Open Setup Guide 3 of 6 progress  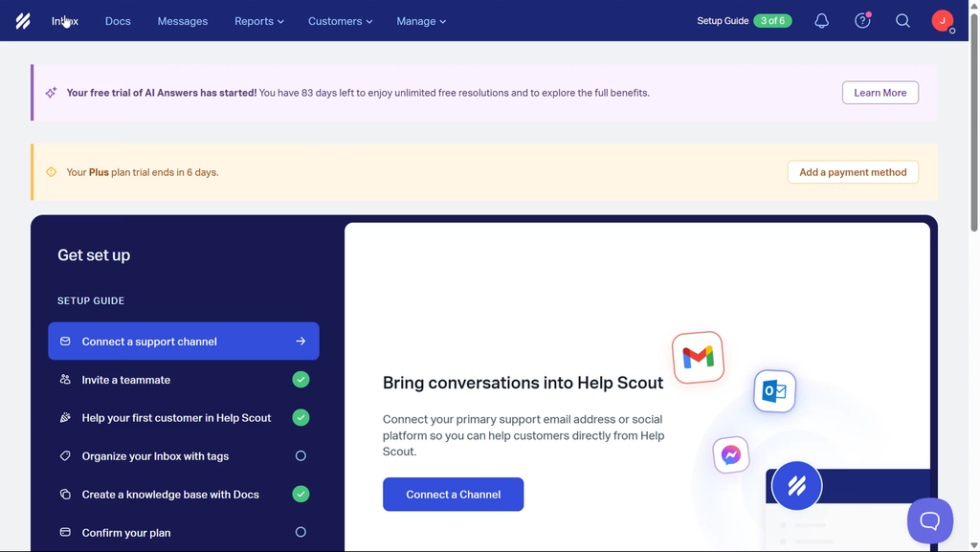744,21
